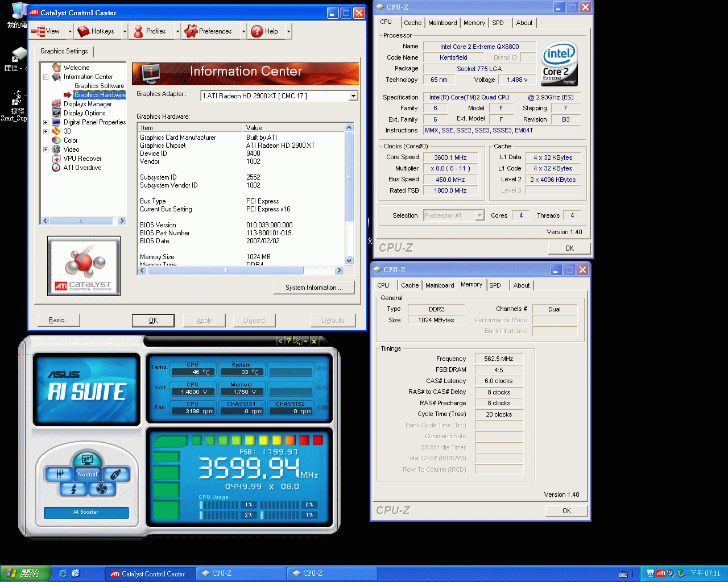Image resolution: width=728 pixels, height=582 pixels.
Task: Click the Discard button
Action: (x=254, y=321)
